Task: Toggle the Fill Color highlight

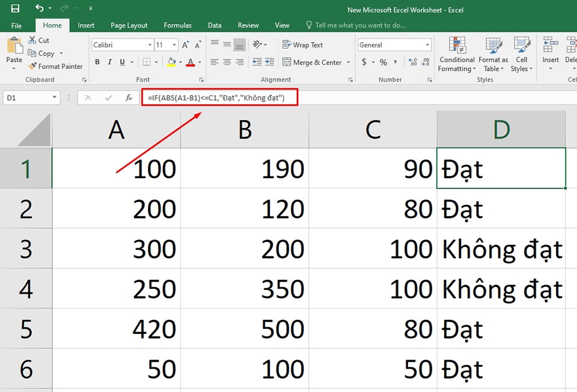Action: point(172,62)
